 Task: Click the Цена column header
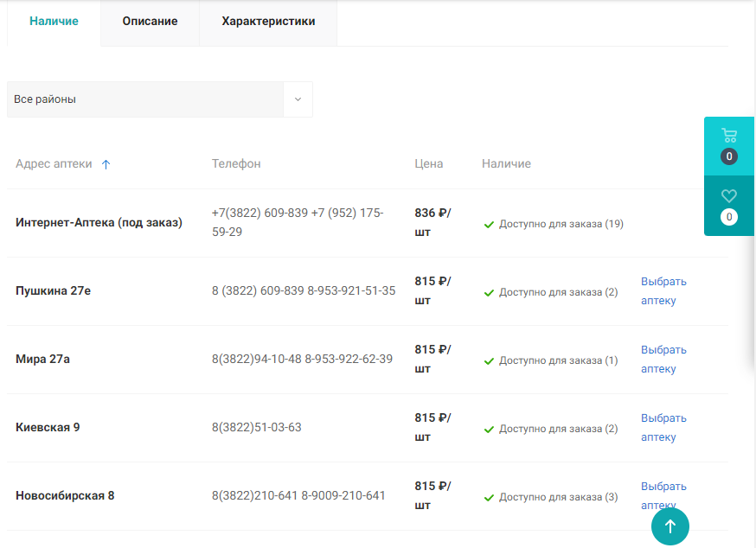[428, 164]
